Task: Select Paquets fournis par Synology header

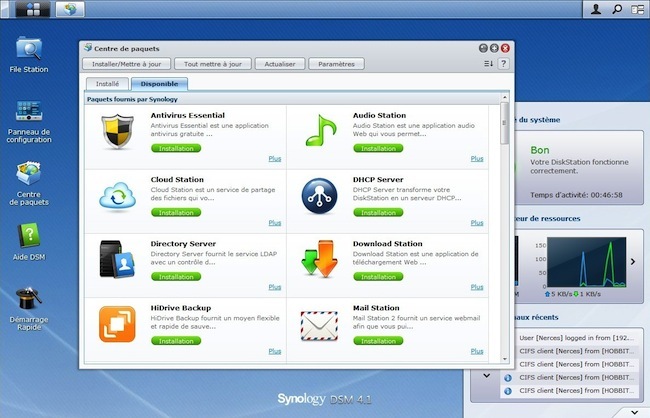Action: pyautogui.click(x=132, y=100)
